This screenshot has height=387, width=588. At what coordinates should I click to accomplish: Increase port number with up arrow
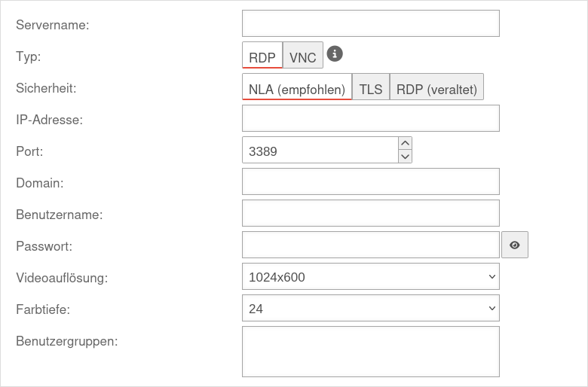[406, 143]
